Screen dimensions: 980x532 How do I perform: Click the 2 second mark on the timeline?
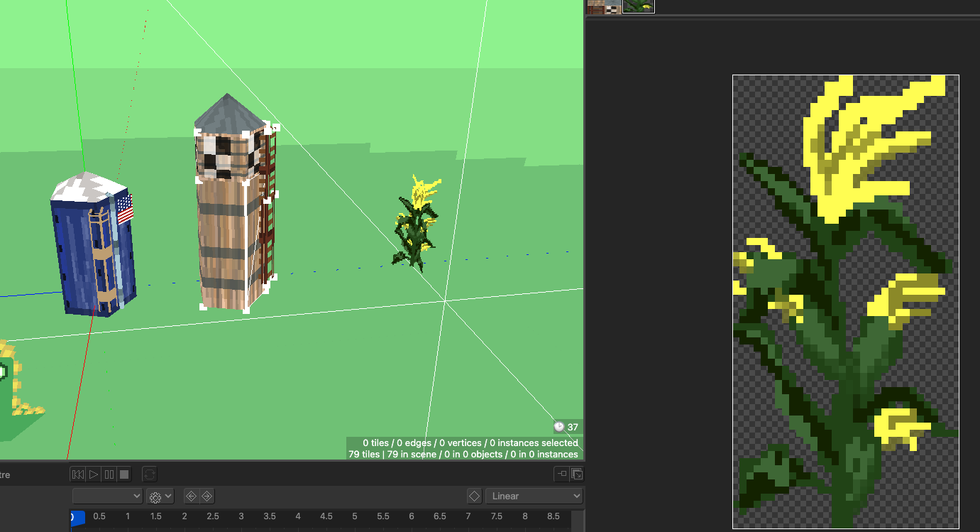pos(185,516)
